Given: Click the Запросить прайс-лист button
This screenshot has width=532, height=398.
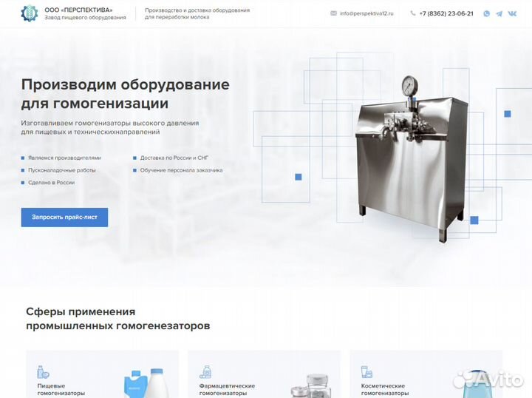Looking at the screenshot, I should [64, 217].
